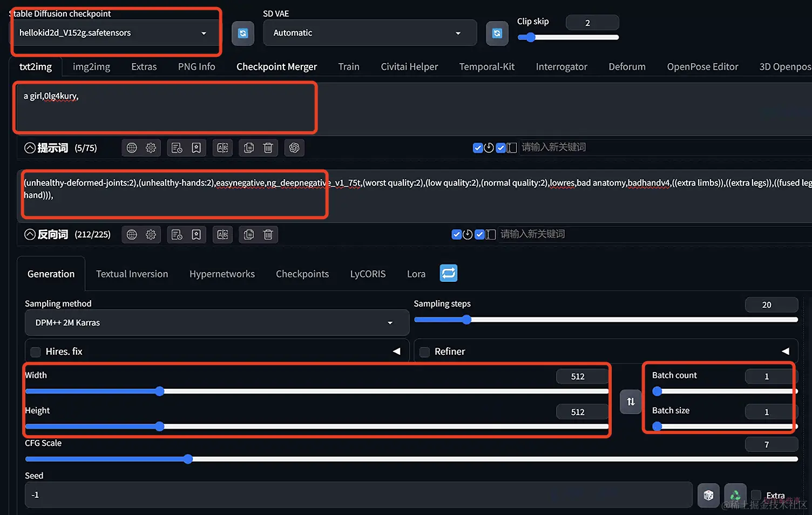Toggle the clock checkbox in 提示词 row
The image size is (812, 515).
(x=478, y=148)
